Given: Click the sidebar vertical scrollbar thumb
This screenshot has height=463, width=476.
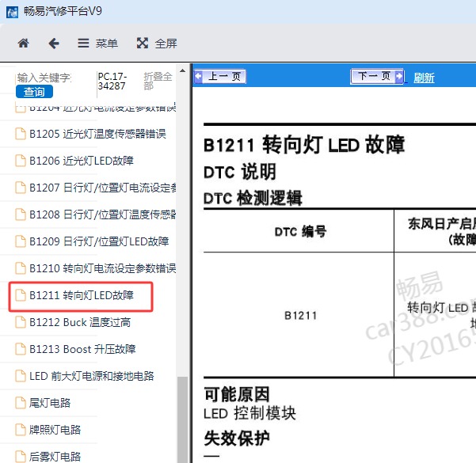Looking at the screenshot, I should click(182, 419).
